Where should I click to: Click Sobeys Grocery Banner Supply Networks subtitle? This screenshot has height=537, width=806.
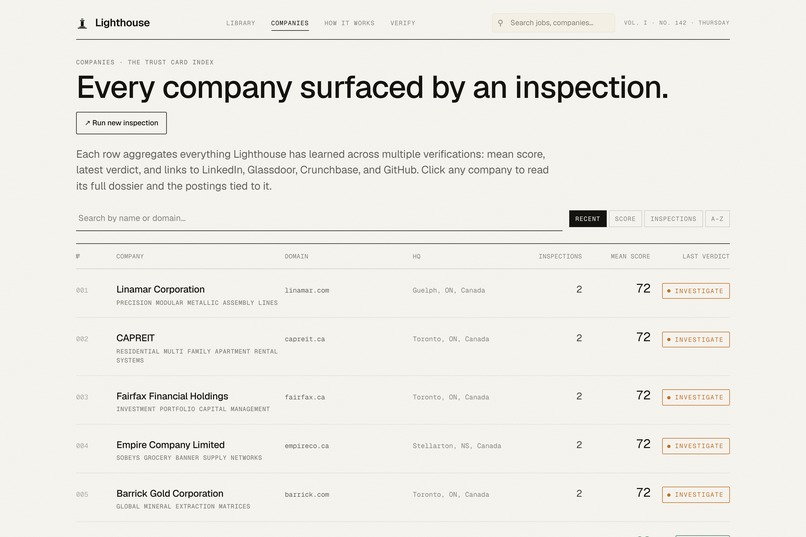coord(189,458)
